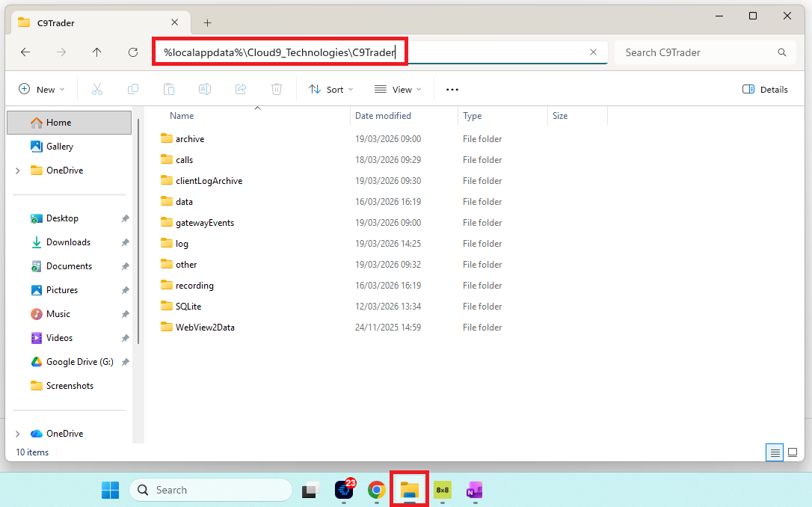Expand the OneDrive folder tree node
812x507 pixels.
click(18, 170)
